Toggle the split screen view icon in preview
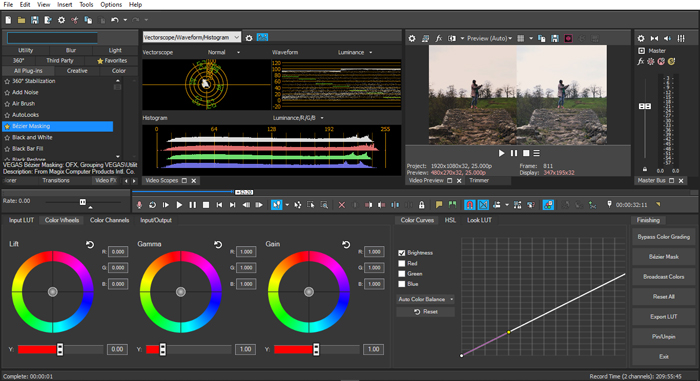The image size is (700, 381). click(452, 38)
